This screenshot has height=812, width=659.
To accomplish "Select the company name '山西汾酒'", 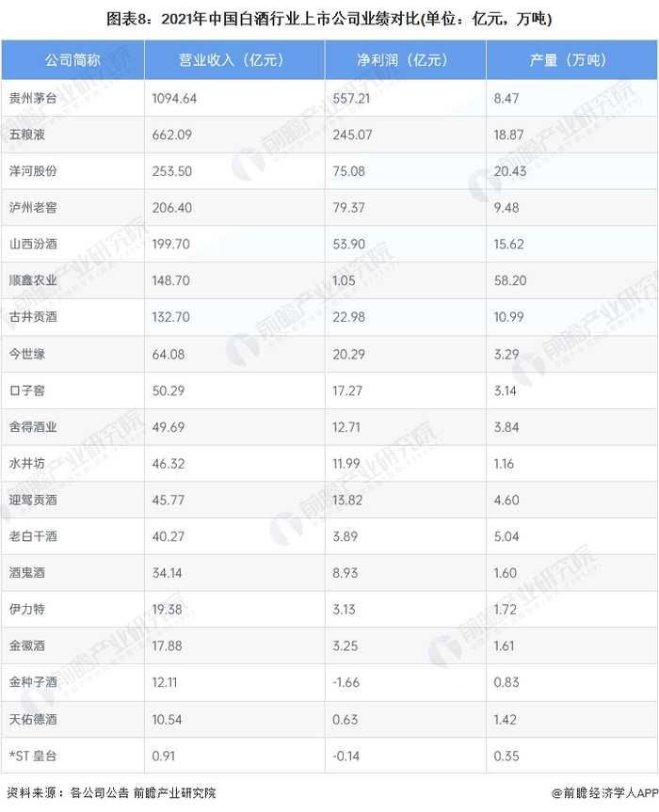I will (x=33, y=244).
